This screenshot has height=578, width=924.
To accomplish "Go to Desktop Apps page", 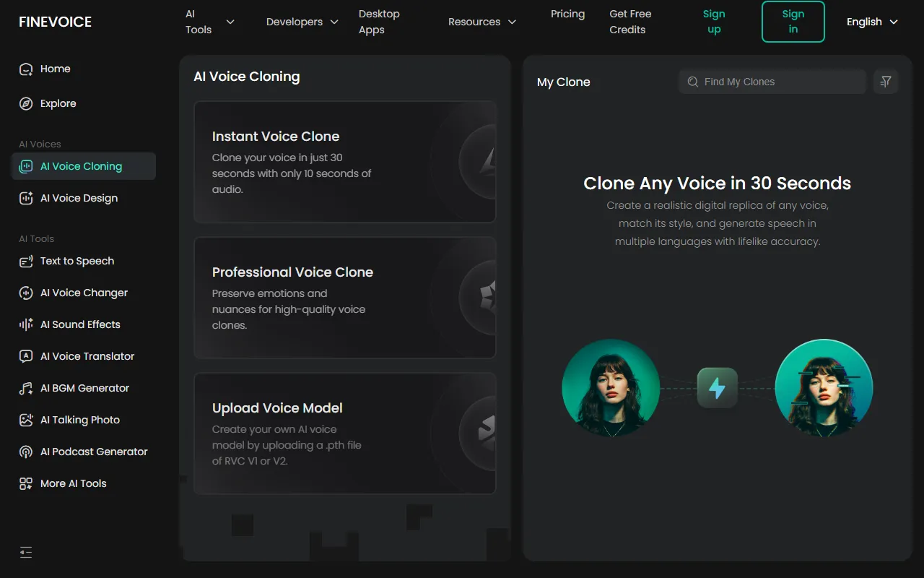I will [379, 22].
